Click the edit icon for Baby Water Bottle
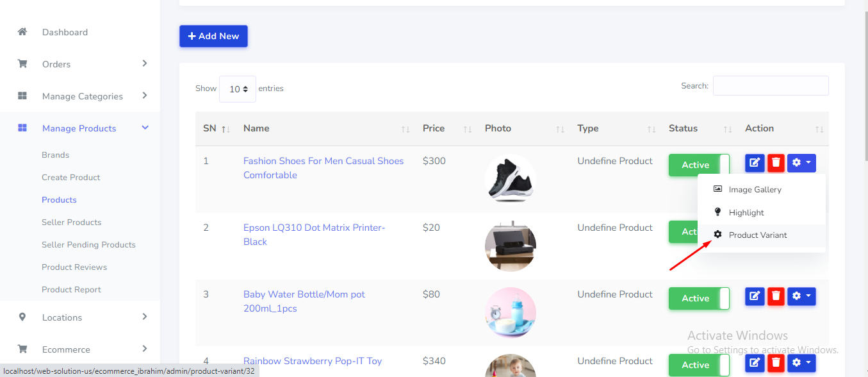868x377 pixels. [755, 296]
